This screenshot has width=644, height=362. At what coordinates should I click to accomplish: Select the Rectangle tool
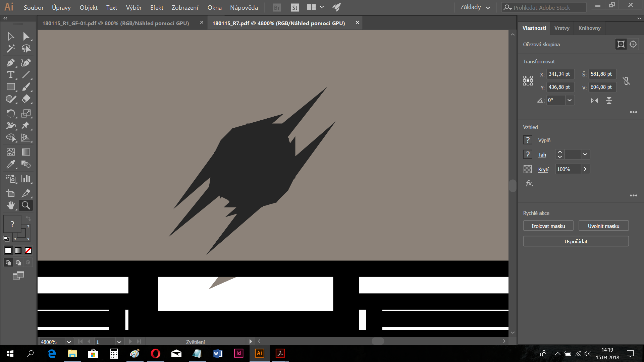tap(11, 87)
